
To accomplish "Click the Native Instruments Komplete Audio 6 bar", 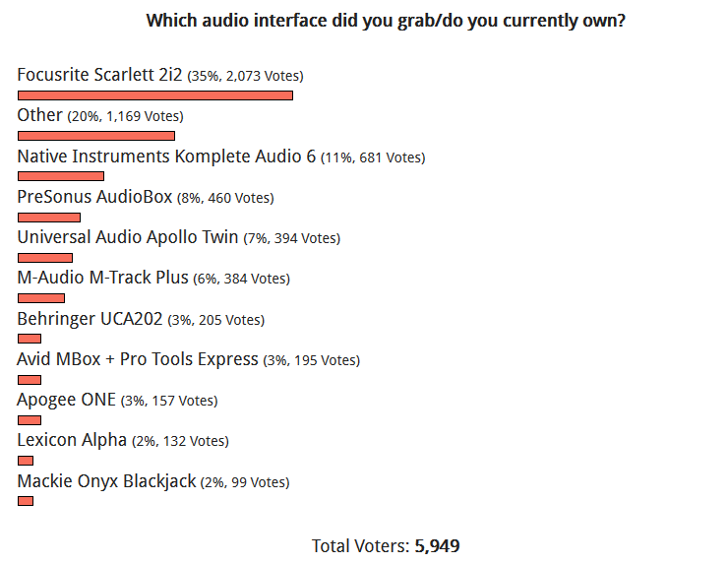I will tap(61, 176).
